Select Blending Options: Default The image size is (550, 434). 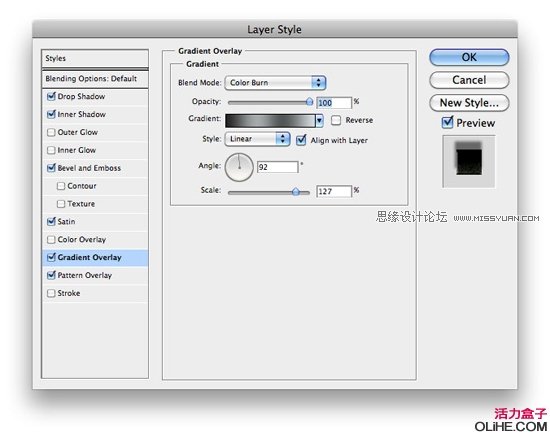pos(95,79)
